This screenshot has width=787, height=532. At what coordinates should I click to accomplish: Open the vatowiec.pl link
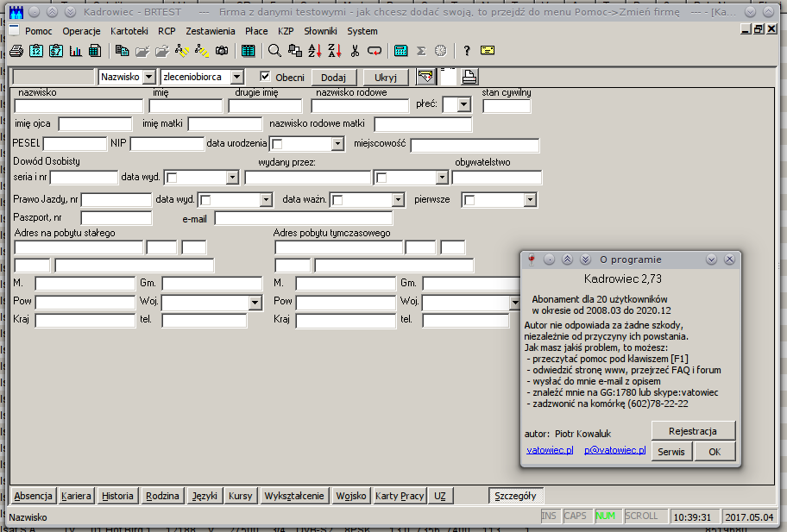tap(550, 450)
